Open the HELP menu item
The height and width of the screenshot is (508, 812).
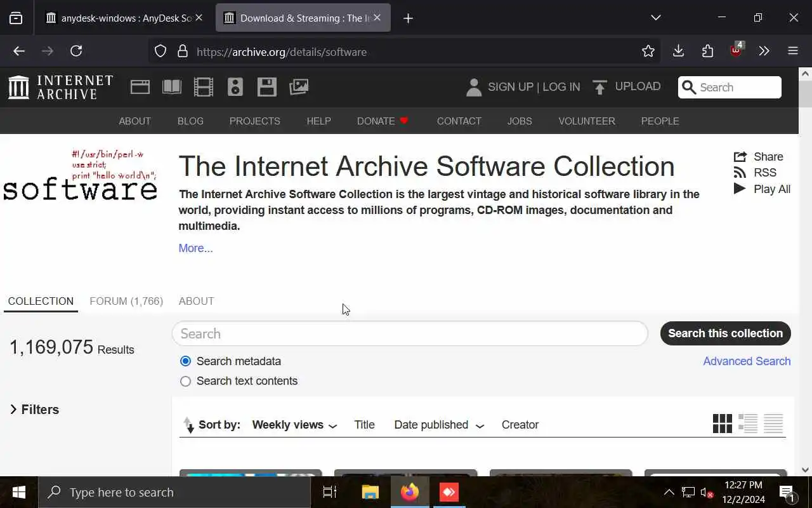point(318,121)
